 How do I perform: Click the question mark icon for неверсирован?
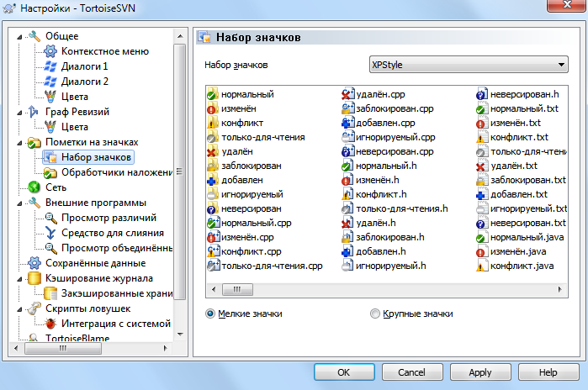[x=213, y=208]
